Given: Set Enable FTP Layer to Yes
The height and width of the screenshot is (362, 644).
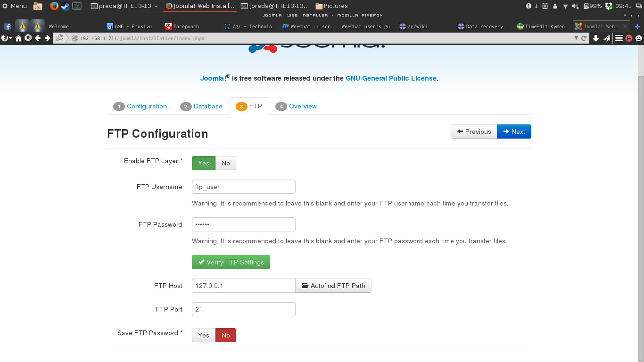Looking at the screenshot, I should (x=204, y=163).
